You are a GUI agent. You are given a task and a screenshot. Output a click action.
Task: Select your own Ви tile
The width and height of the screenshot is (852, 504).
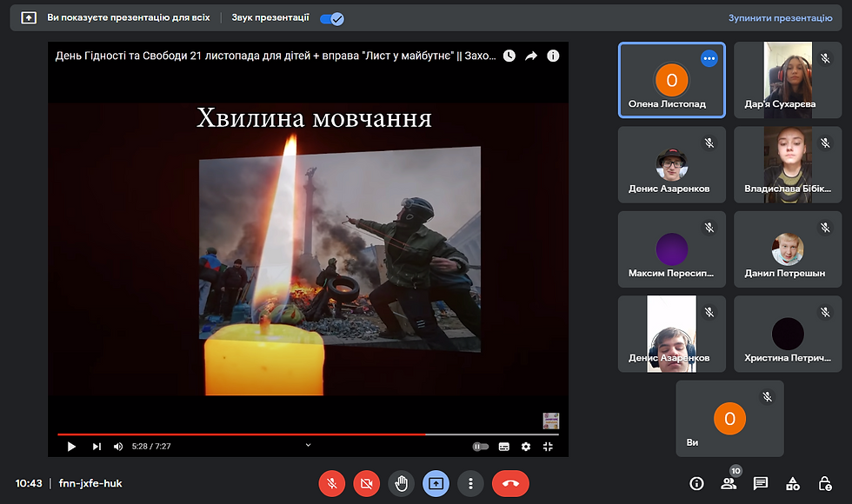coord(729,419)
